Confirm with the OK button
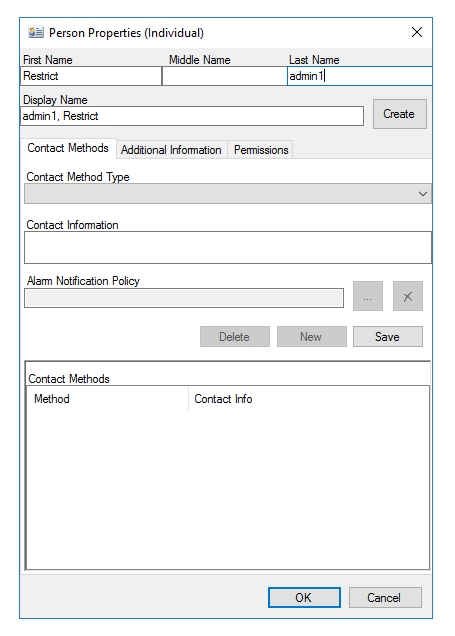The width and height of the screenshot is (455, 636). coord(304,597)
